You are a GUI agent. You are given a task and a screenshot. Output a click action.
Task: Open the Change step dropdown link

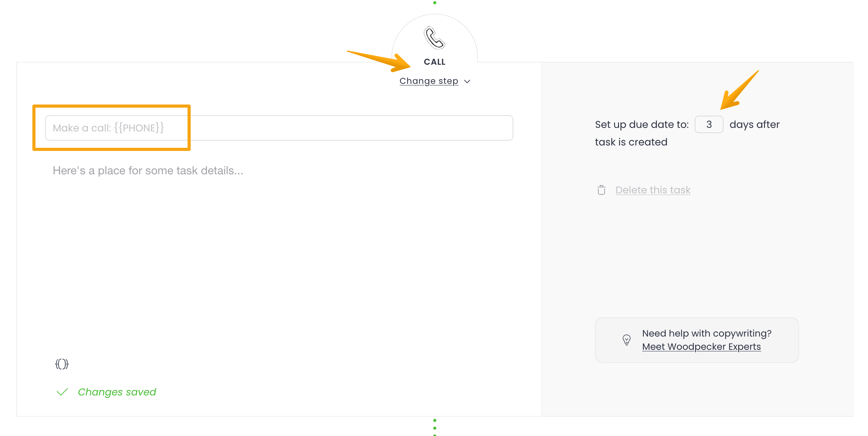pyautogui.click(x=429, y=81)
